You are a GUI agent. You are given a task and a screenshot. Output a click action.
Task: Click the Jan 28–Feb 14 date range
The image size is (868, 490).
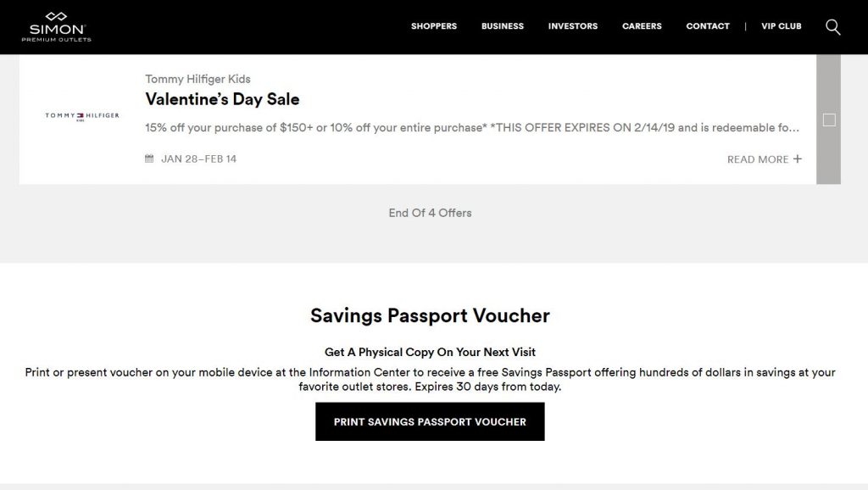(199, 159)
